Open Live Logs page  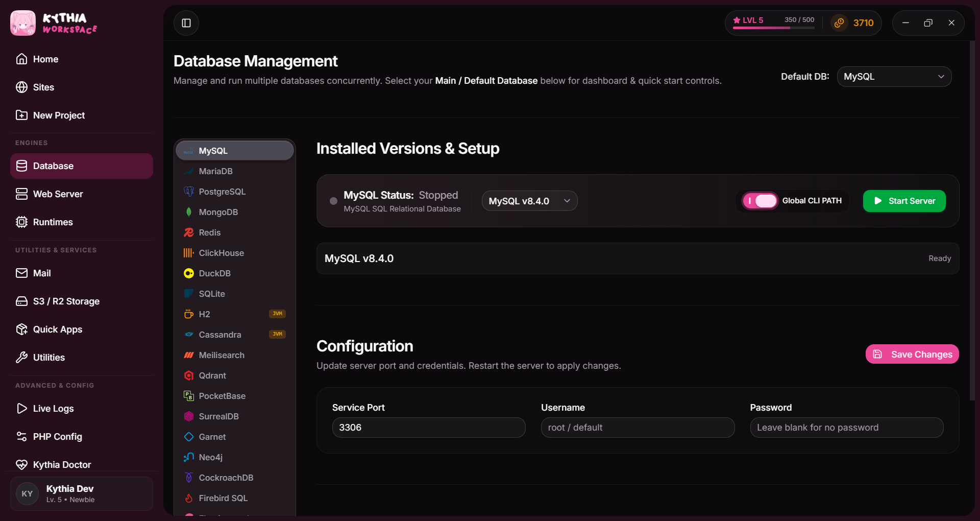point(82,409)
